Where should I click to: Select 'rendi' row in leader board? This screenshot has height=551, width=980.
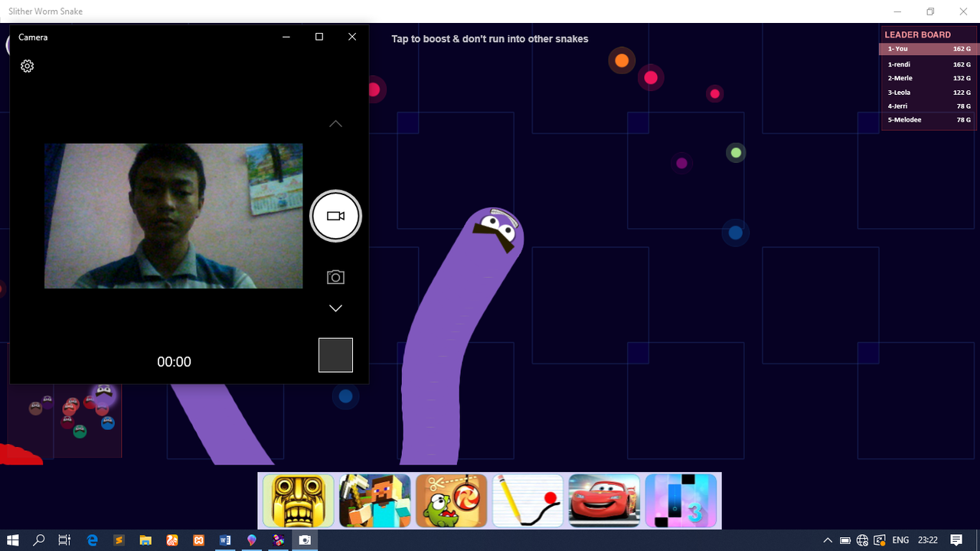point(929,64)
